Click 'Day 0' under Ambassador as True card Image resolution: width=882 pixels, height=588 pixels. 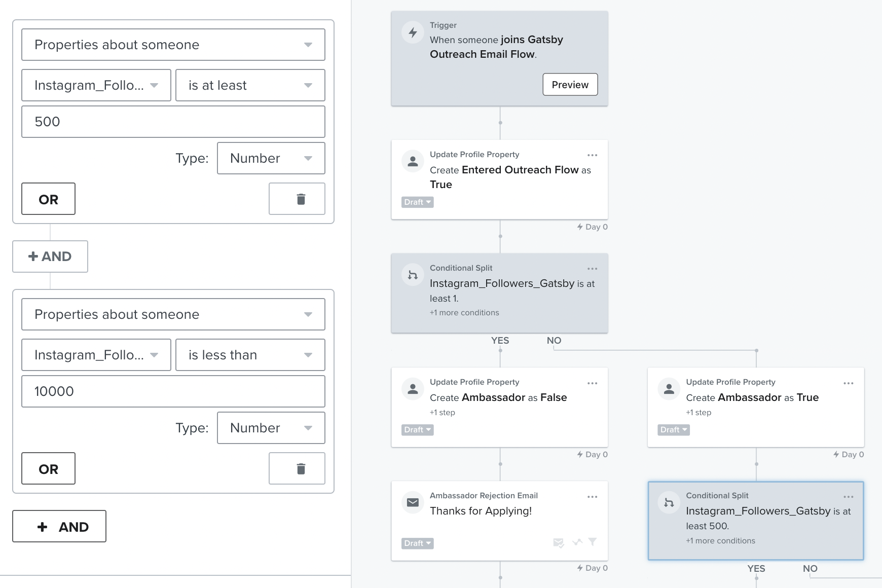point(849,455)
